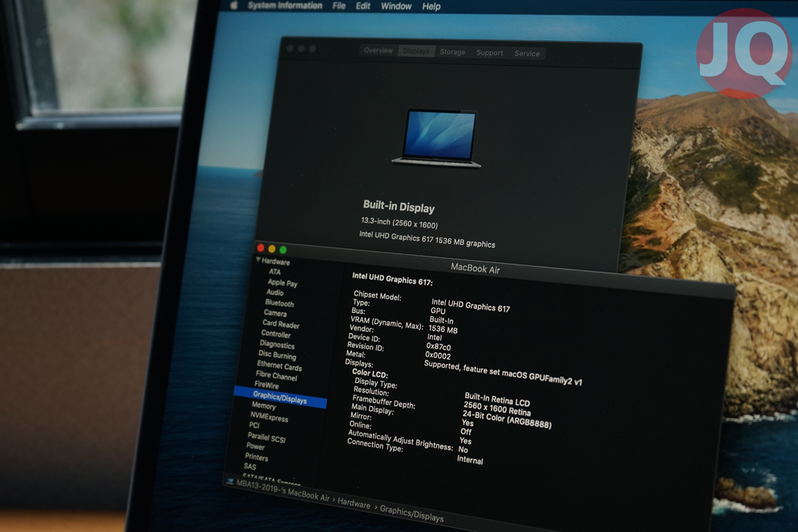Viewport: 798px width, 532px height.
Task: Click the 'VRAM (Dynamic, Max):' label
Action: 386,323
